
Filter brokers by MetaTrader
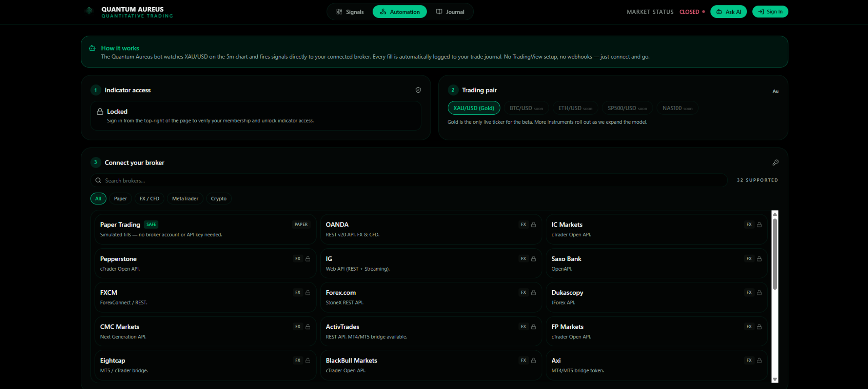click(x=185, y=199)
